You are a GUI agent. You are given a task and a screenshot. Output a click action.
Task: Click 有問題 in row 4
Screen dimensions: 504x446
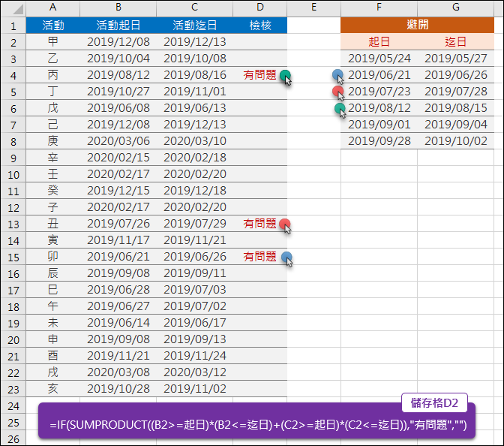click(259, 75)
